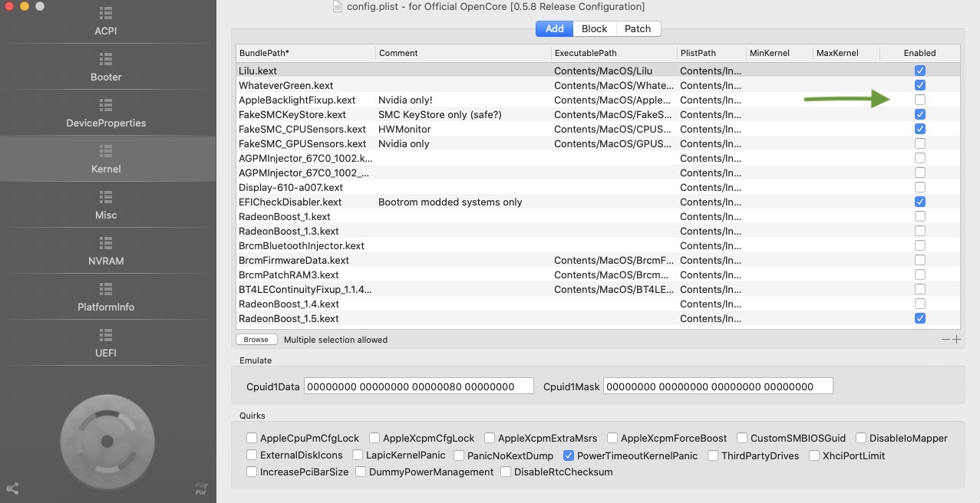Image resolution: width=980 pixels, height=503 pixels.
Task: Open the Misc section in sidebar
Action: [106, 205]
